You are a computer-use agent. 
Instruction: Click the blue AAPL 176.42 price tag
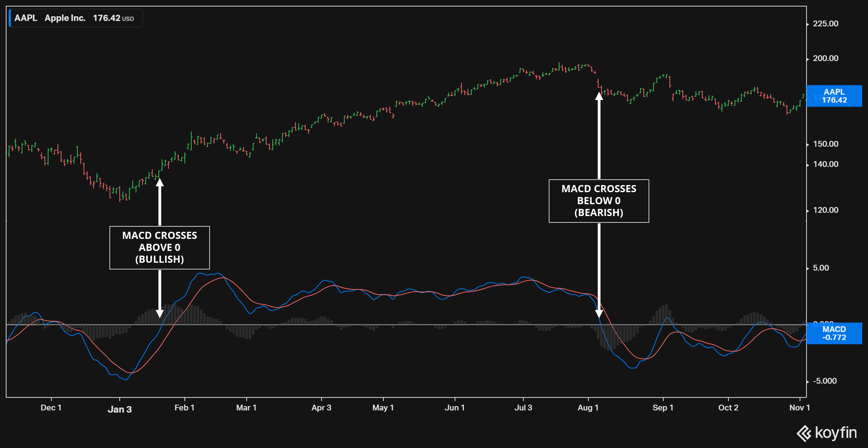pyautogui.click(x=834, y=96)
